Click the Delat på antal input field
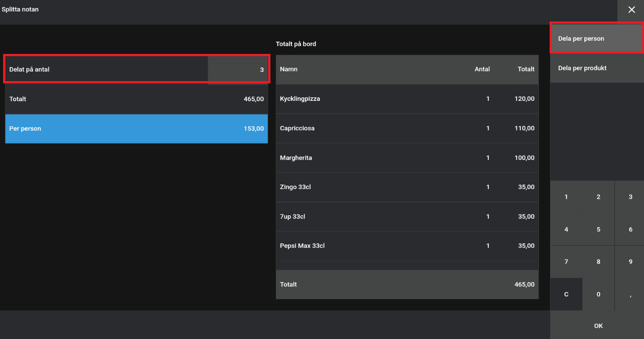Image resolution: width=644 pixels, height=339 pixels. pyautogui.click(x=237, y=69)
